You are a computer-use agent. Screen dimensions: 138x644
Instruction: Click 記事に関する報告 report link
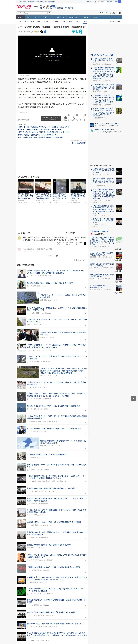24,120
